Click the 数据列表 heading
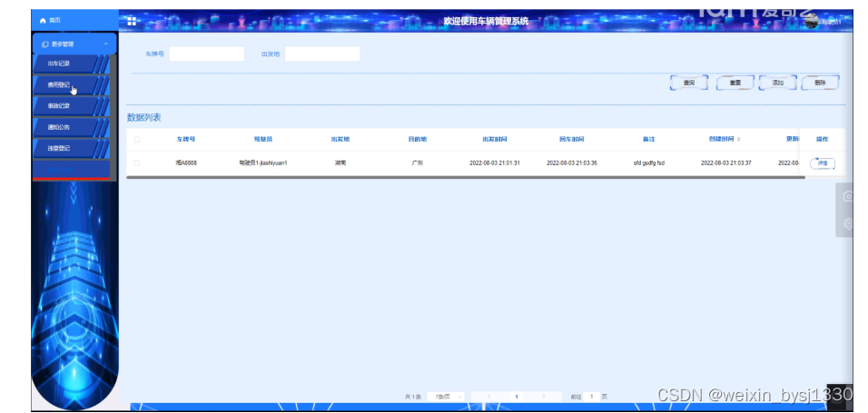Screen dimensions: 868x413 (144, 117)
